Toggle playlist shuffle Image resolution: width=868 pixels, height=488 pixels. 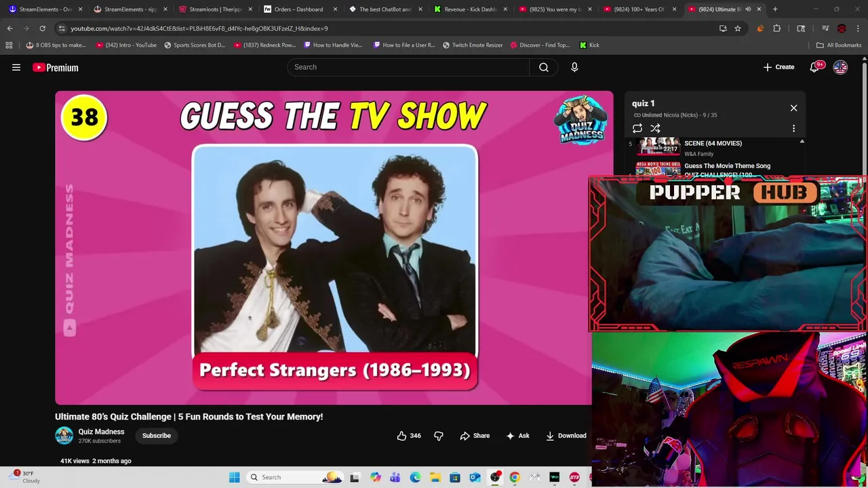click(655, 128)
